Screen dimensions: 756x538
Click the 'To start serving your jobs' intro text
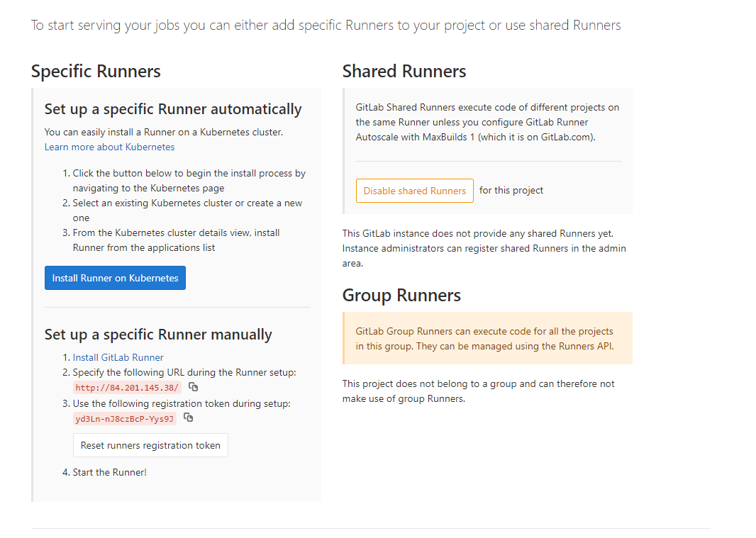pyautogui.click(x=326, y=26)
